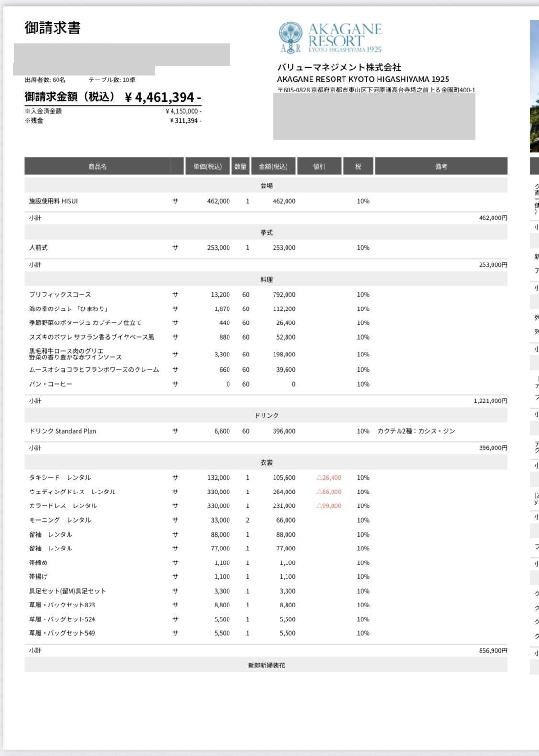Click the 人前式 line item
Viewport: 539px width, 756px height.
point(38,248)
